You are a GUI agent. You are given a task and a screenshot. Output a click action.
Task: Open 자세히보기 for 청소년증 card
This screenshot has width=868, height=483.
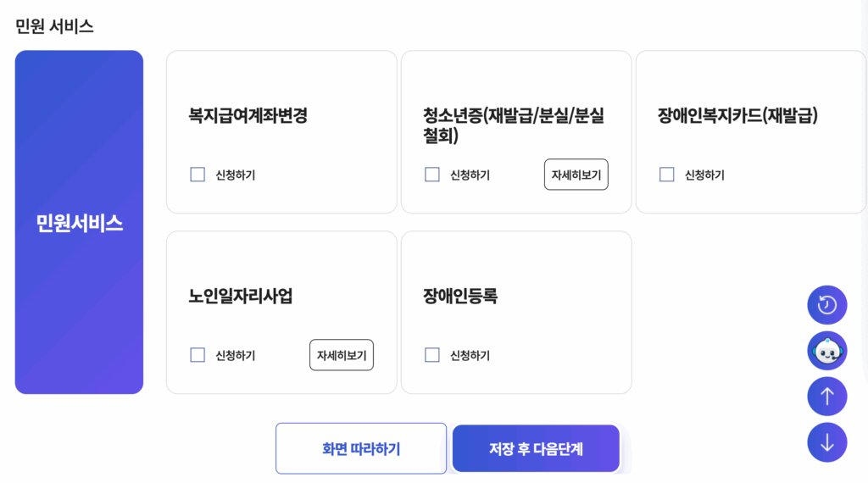click(x=576, y=175)
